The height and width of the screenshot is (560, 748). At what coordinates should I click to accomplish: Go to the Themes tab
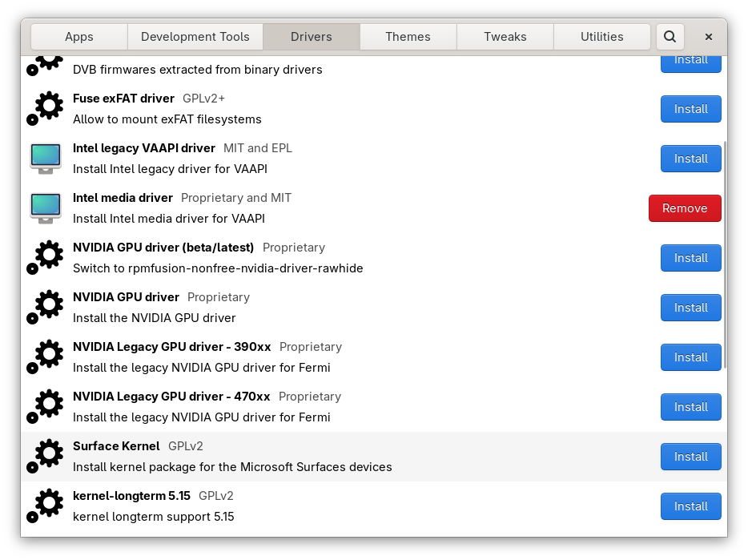click(x=408, y=37)
